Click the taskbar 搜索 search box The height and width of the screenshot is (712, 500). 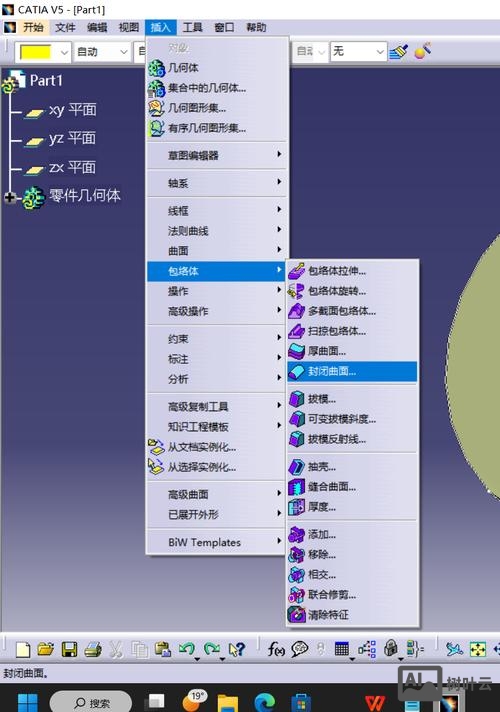tap(91, 702)
